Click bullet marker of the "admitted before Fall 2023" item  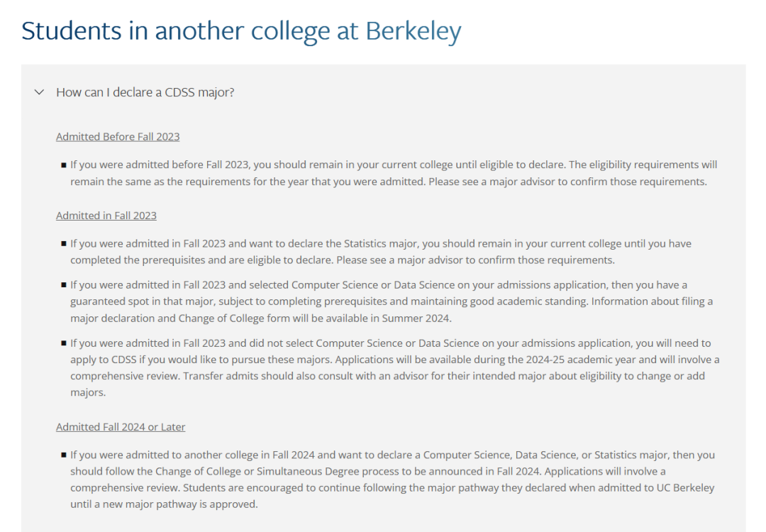[x=64, y=165]
